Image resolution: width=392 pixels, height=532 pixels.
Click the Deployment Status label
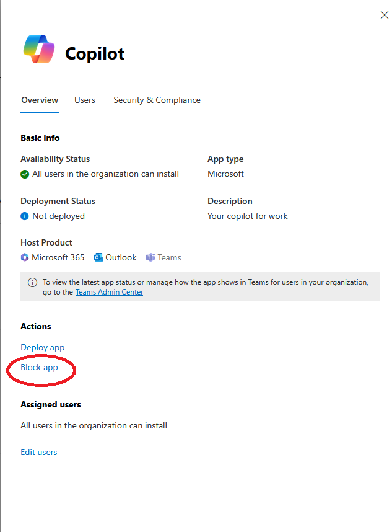pyautogui.click(x=58, y=201)
